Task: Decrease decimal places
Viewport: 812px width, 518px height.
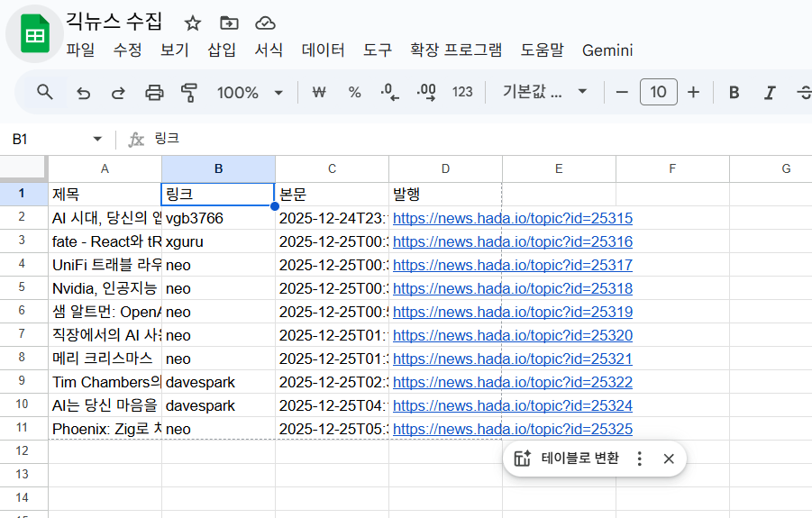Action: tap(389, 92)
